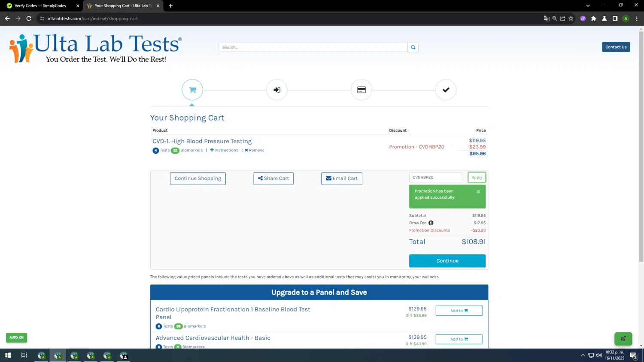Bookmark this page with the star icon
The width and height of the screenshot is (644, 362).
click(571, 18)
